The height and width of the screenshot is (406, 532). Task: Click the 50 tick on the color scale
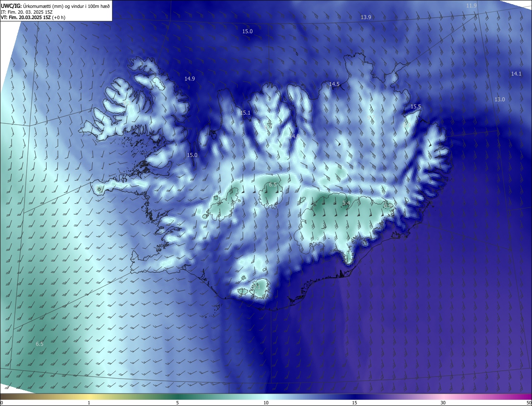coord(529,403)
